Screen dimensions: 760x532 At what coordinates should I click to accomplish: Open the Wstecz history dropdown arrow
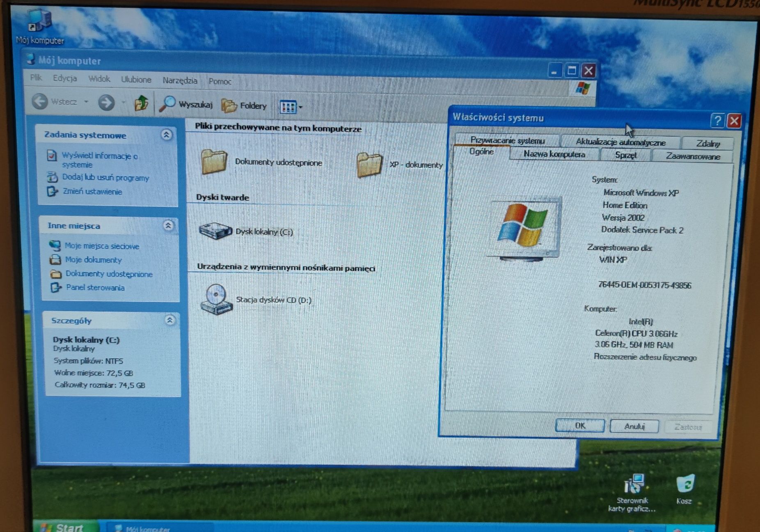[x=86, y=101]
